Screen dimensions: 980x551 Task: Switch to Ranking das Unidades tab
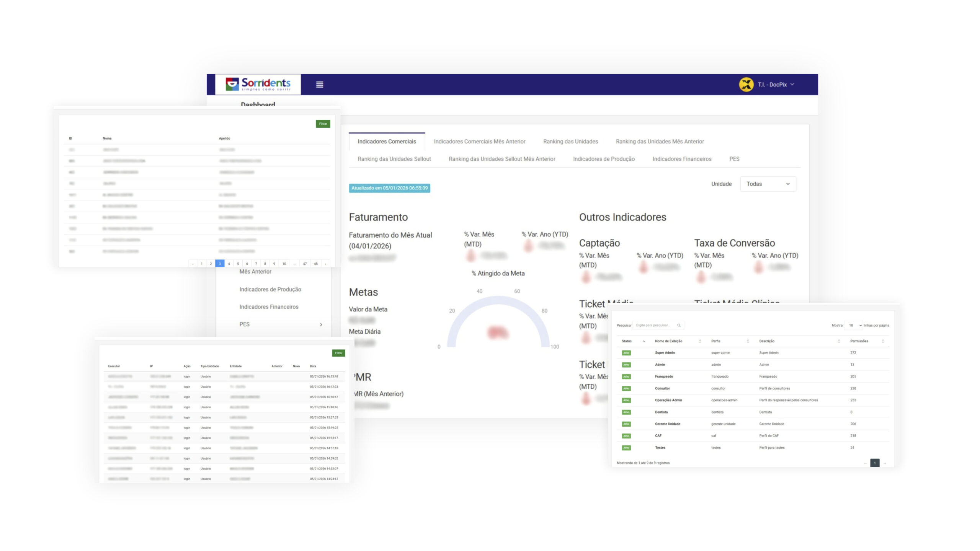pyautogui.click(x=570, y=142)
